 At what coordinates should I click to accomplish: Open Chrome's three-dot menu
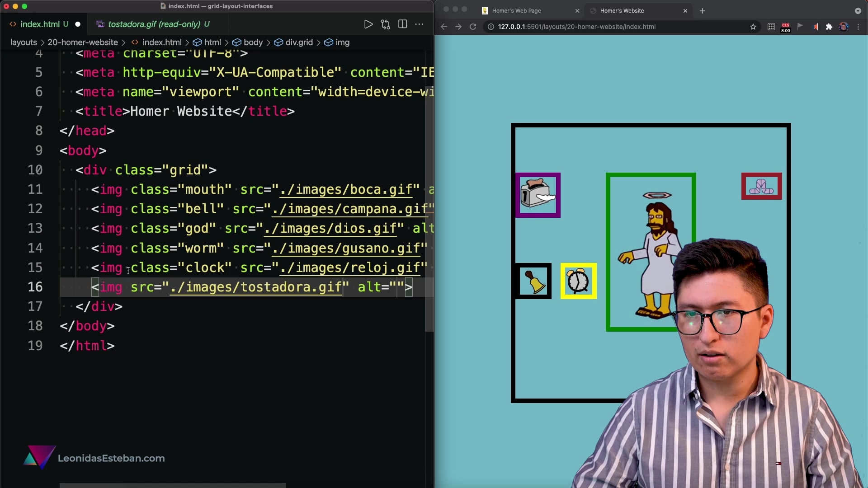pos(859,27)
